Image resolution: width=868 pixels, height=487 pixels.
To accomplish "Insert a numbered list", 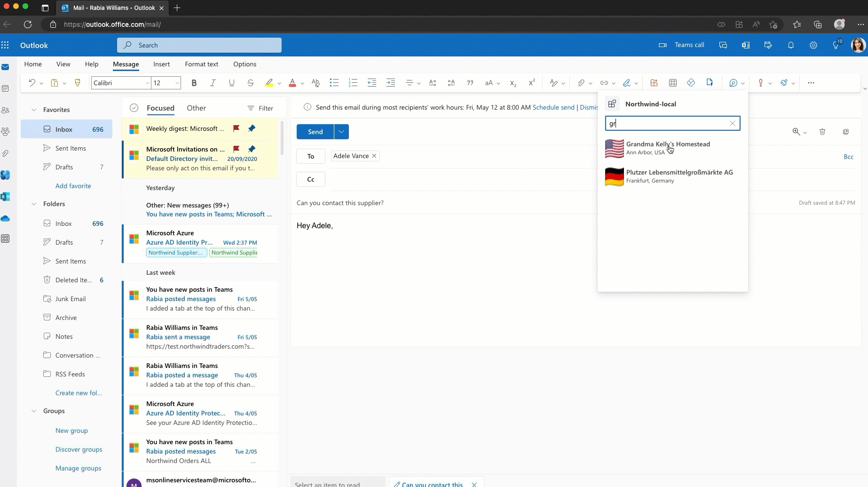I will (353, 83).
